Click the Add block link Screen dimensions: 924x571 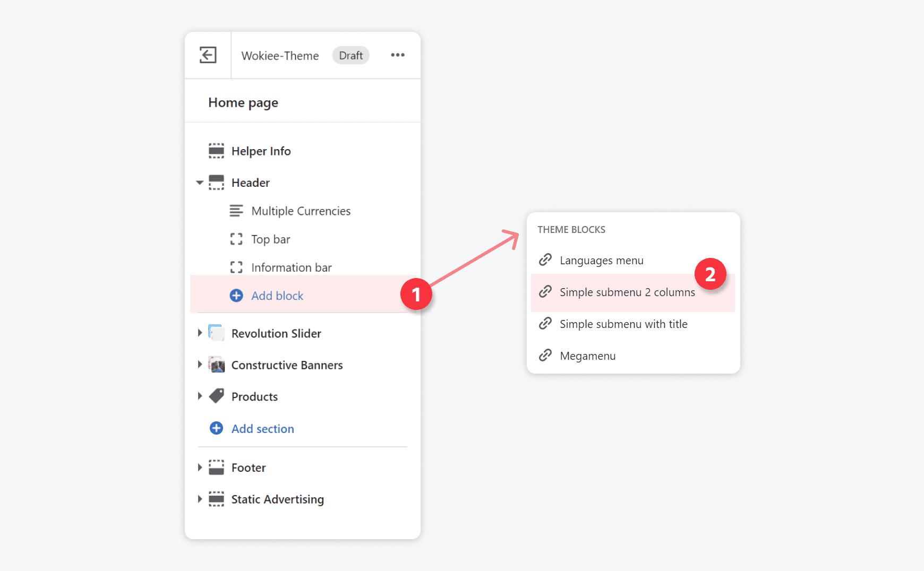[x=277, y=295]
